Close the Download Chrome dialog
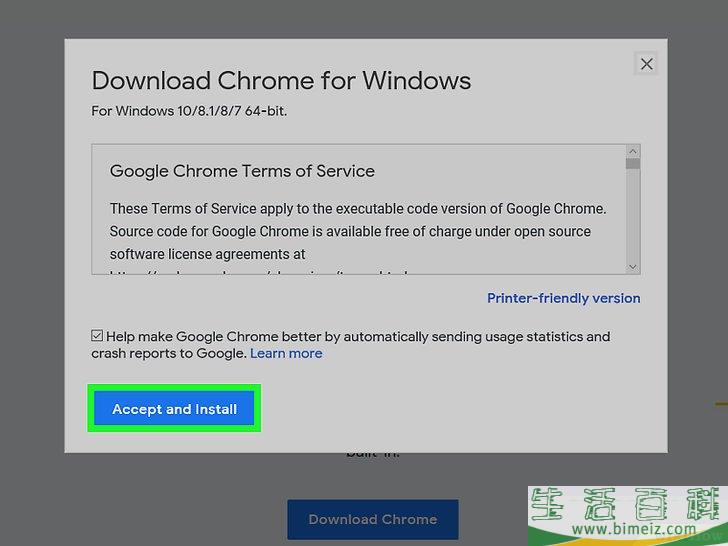This screenshot has height=546, width=728. (646, 64)
